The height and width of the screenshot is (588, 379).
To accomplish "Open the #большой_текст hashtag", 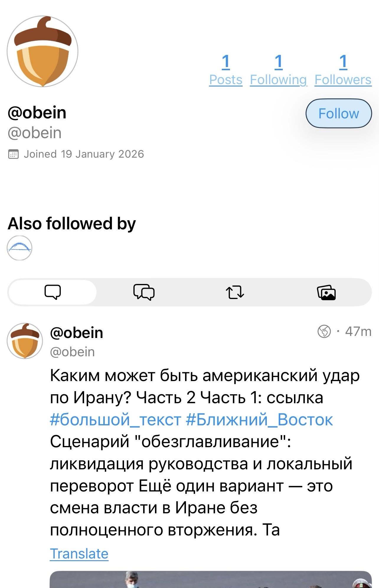I will [115, 419].
